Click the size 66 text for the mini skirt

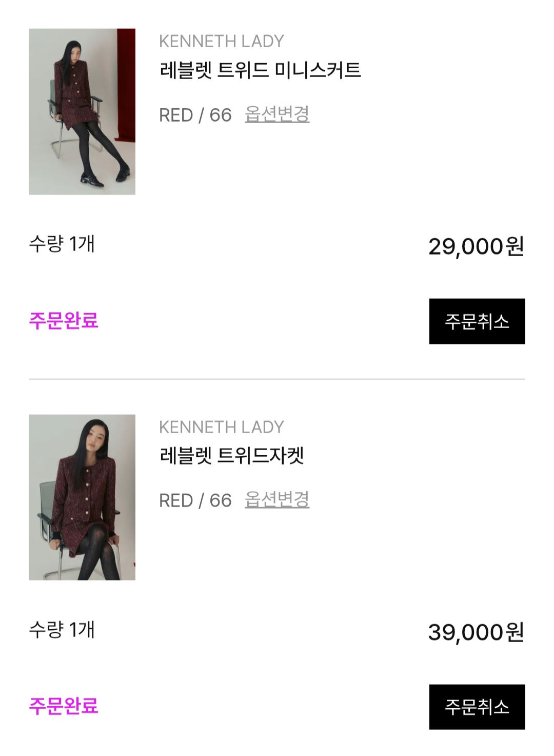(x=221, y=115)
